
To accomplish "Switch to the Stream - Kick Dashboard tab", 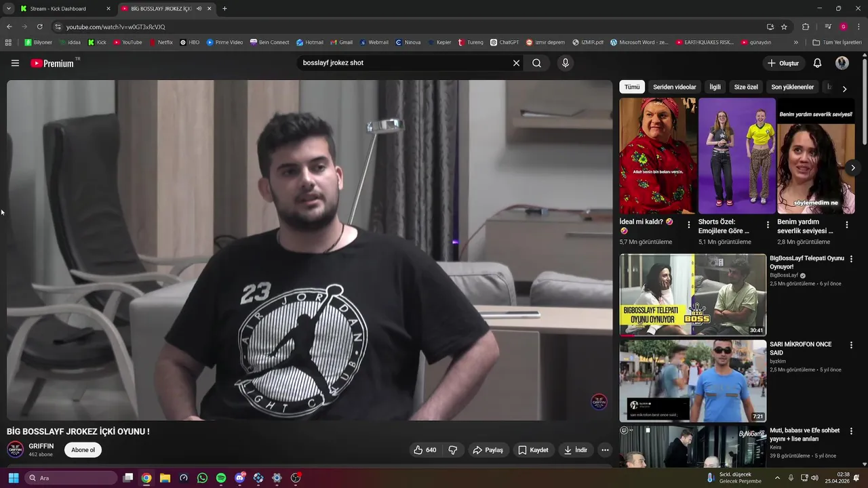I will (65, 9).
